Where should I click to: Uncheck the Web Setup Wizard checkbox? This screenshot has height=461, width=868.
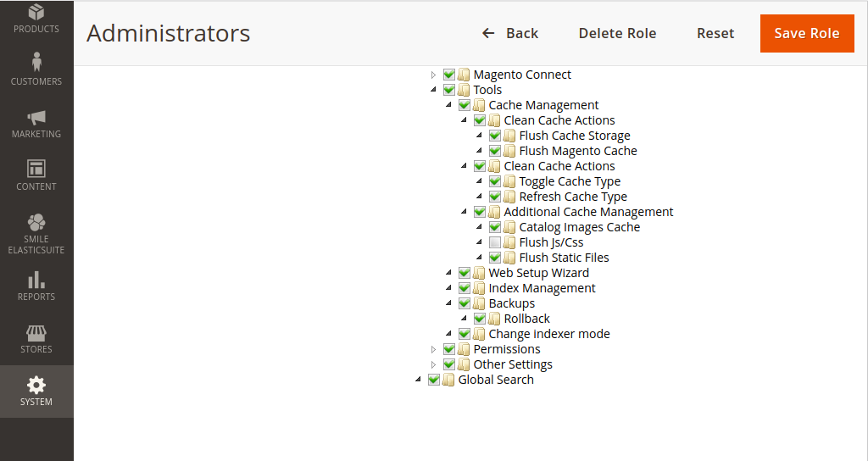click(x=465, y=273)
